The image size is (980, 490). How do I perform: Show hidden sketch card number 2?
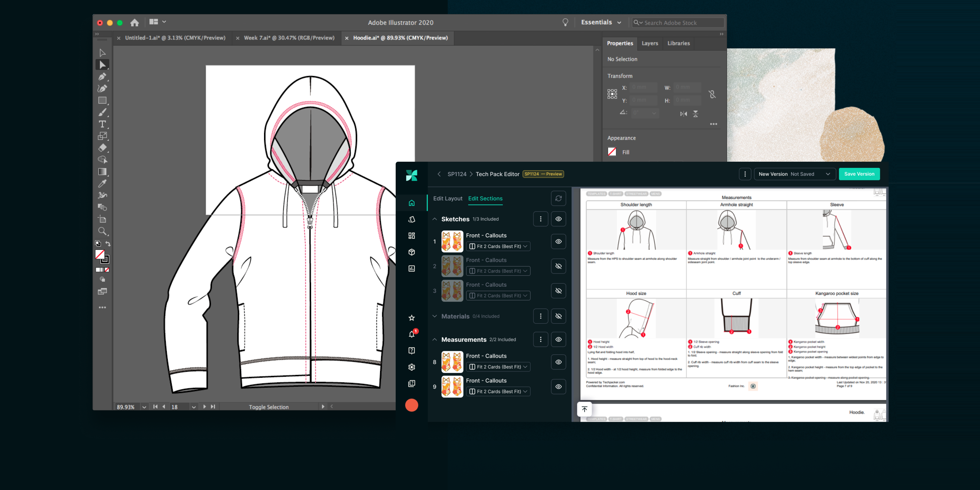coord(558,266)
